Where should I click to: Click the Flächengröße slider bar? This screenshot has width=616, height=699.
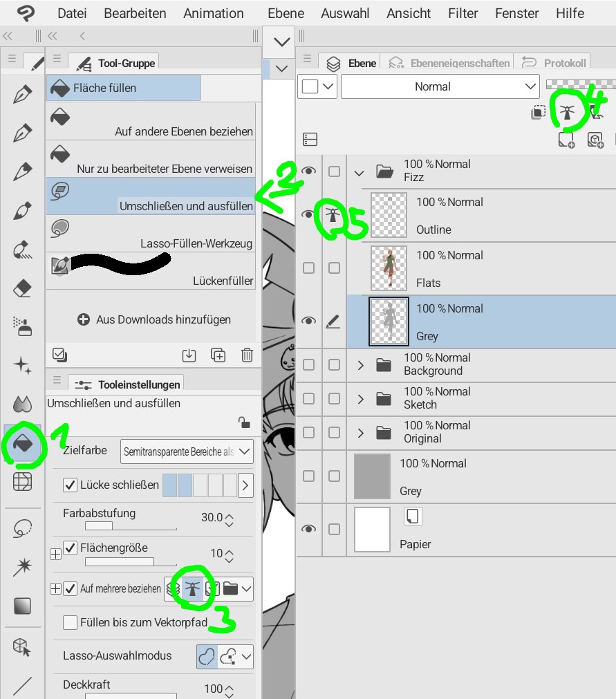point(131,561)
